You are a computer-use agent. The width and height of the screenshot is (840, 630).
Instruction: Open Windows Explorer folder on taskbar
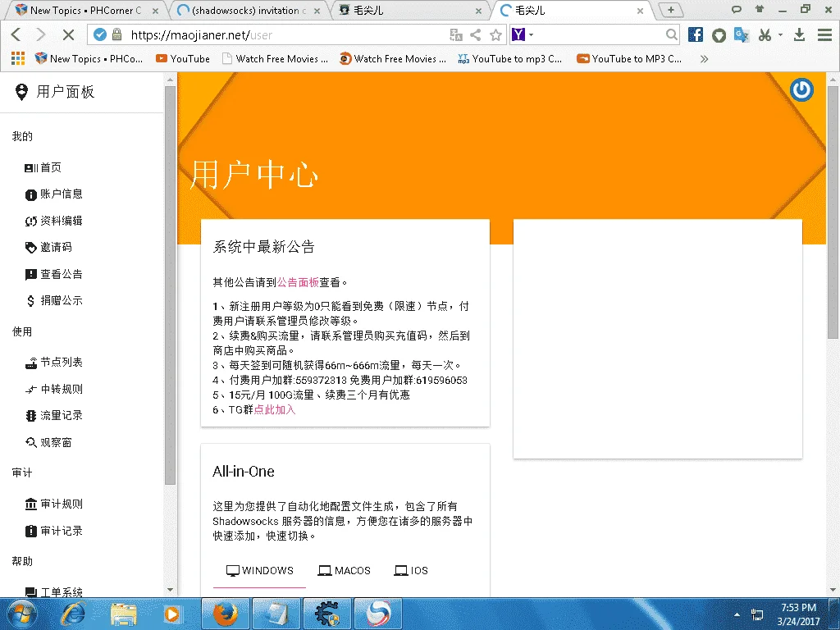coord(124,614)
